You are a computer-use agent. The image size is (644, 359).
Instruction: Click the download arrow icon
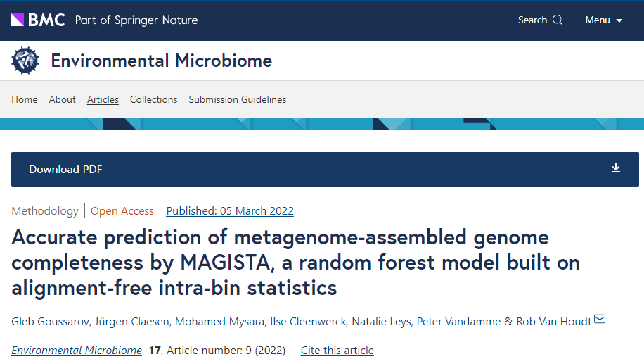[x=616, y=168]
